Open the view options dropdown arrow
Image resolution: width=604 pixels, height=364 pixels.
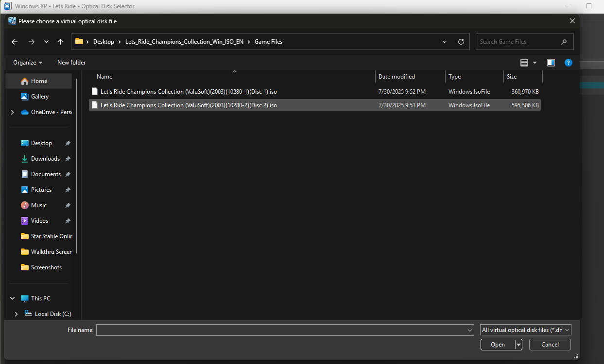[x=535, y=63]
